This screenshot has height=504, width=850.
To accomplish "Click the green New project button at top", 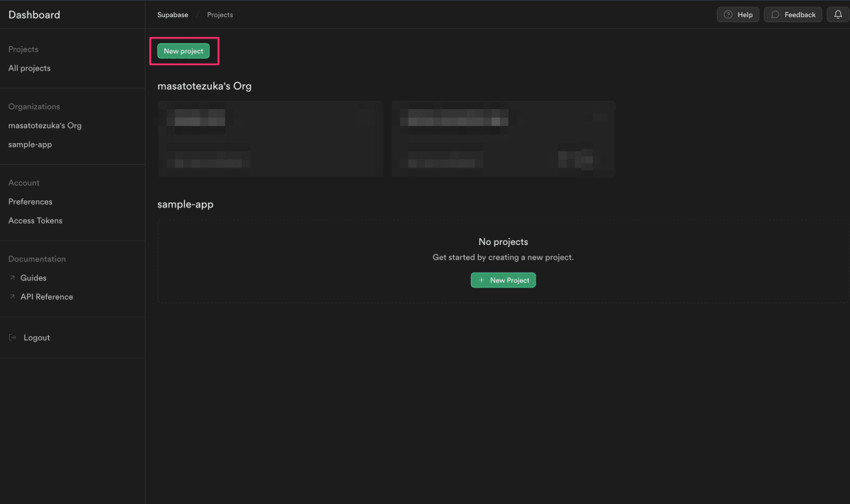I will pos(183,51).
